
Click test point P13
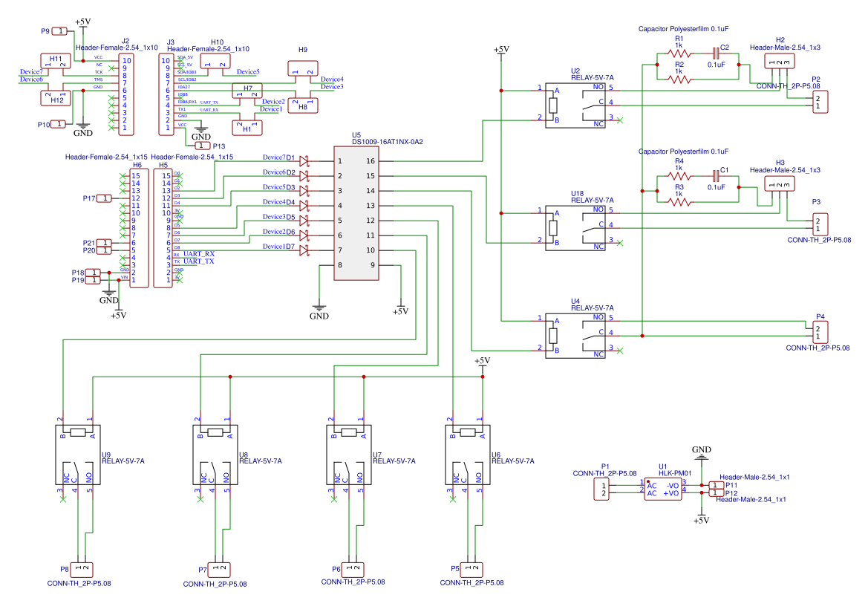click(x=203, y=146)
